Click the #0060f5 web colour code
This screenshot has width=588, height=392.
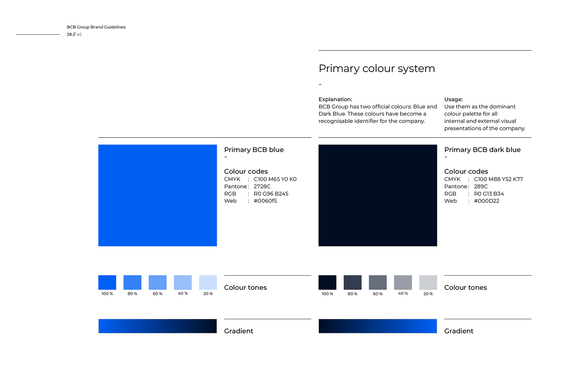point(265,201)
